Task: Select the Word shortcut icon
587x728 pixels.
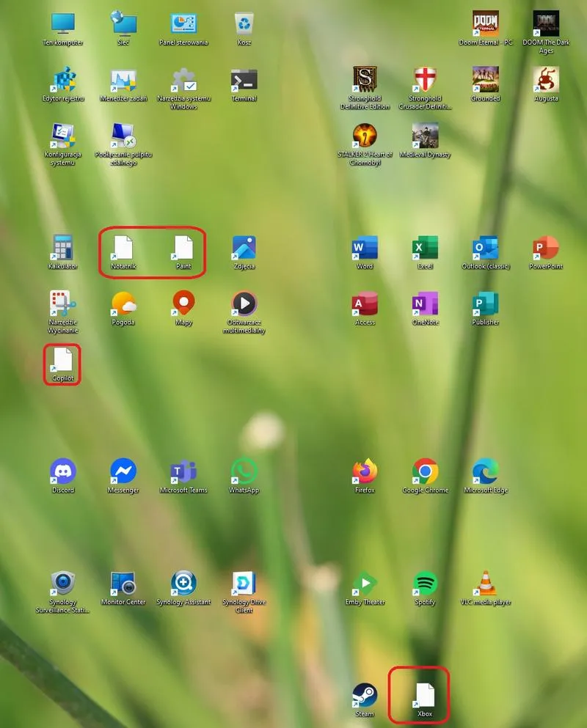Action: 365,248
